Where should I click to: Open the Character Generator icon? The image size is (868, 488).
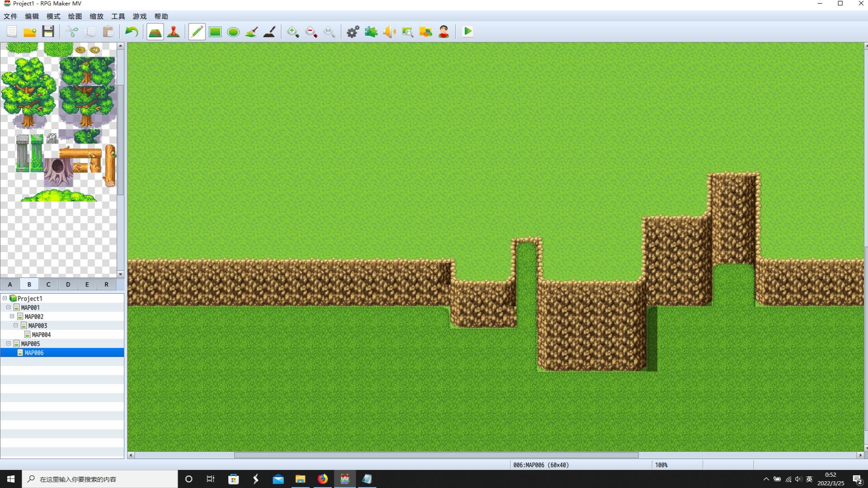[x=443, y=32]
